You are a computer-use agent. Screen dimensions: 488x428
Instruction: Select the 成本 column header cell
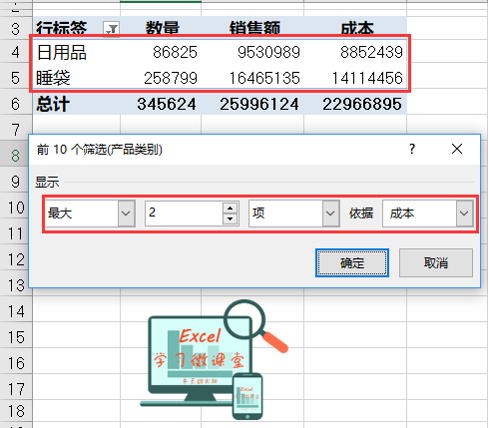click(355, 28)
